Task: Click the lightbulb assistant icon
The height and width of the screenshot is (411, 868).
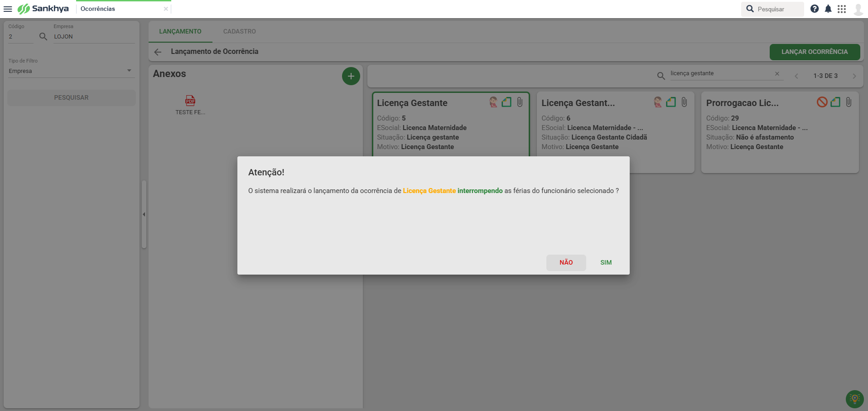Action: point(854,399)
